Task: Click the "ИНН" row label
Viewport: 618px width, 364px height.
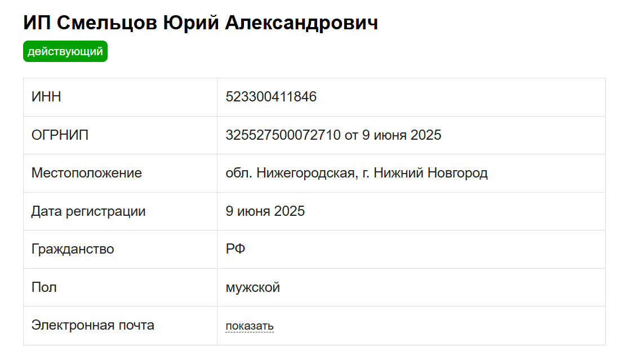Action: click(x=46, y=97)
